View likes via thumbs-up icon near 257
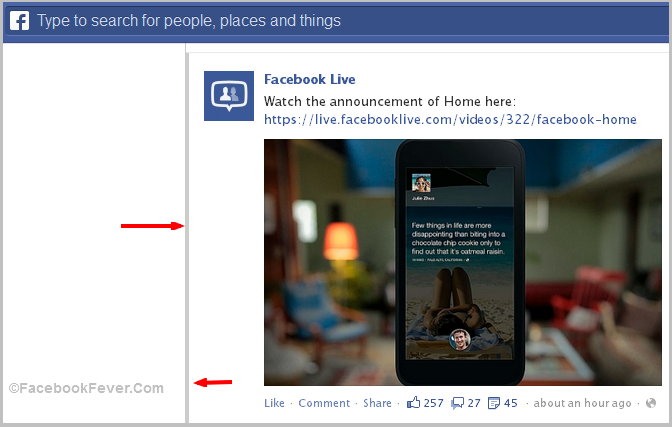 tap(414, 403)
